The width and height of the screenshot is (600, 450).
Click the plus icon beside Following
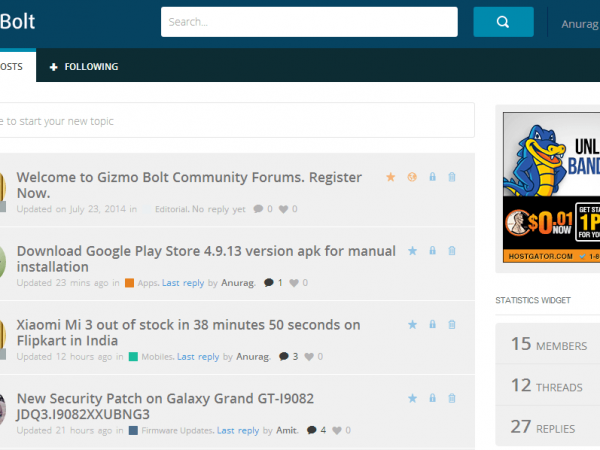point(54,67)
